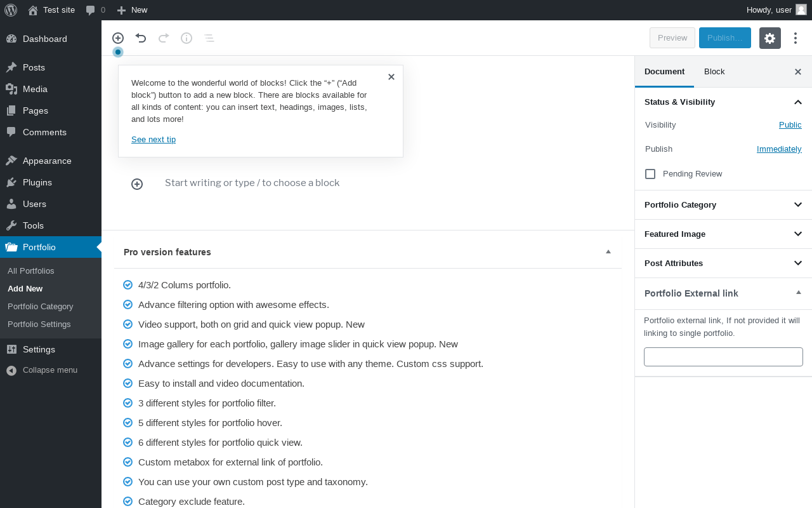Expand the Featured Image panel
This screenshot has width=812, height=508.
[798, 234]
